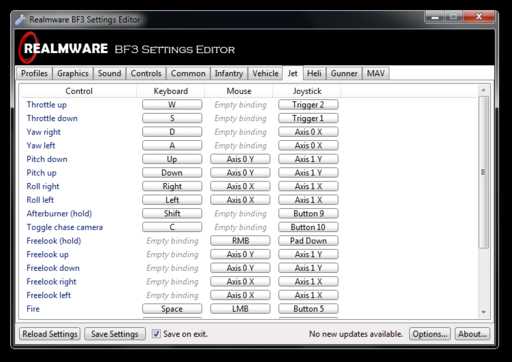Open the Sound tab
This screenshot has height=362, width=512.
pyautogui.click(x=109, y=73)
